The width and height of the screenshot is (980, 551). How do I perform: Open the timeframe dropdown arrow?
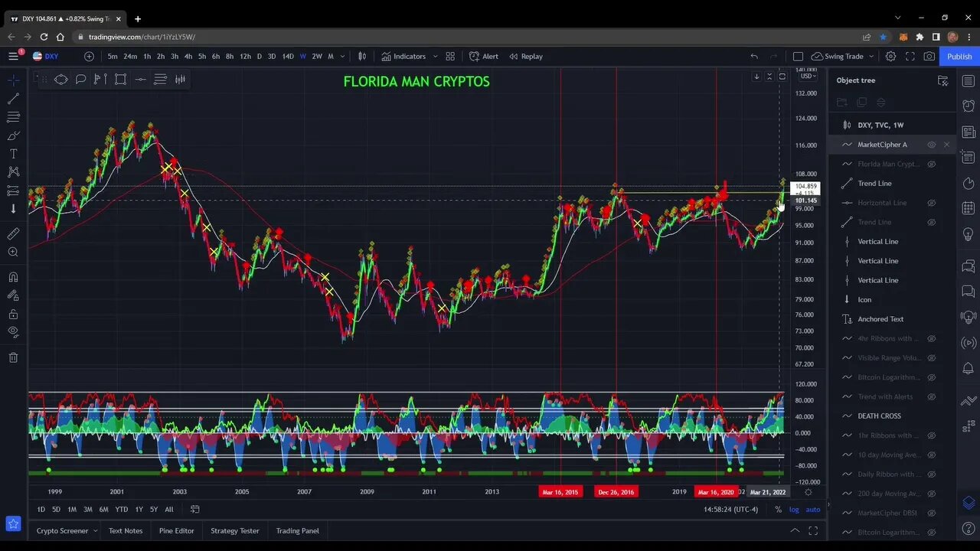point(342,56)
